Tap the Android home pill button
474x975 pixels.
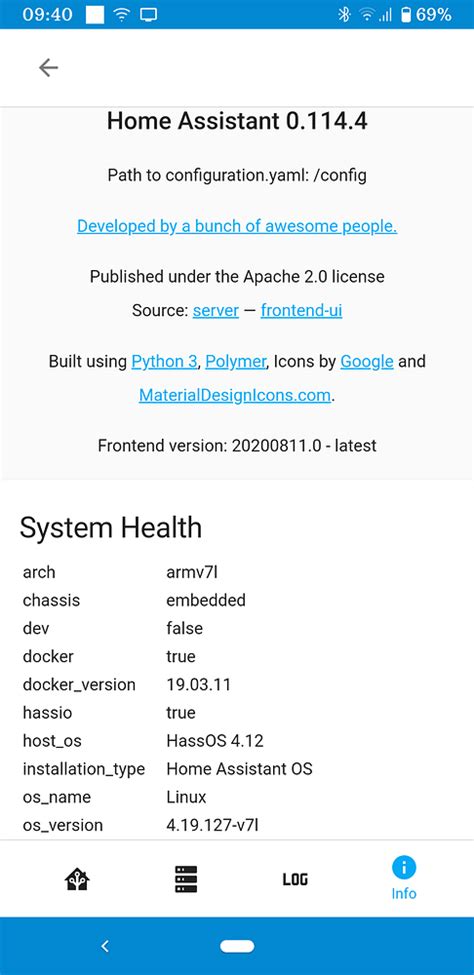pos(237,946)
